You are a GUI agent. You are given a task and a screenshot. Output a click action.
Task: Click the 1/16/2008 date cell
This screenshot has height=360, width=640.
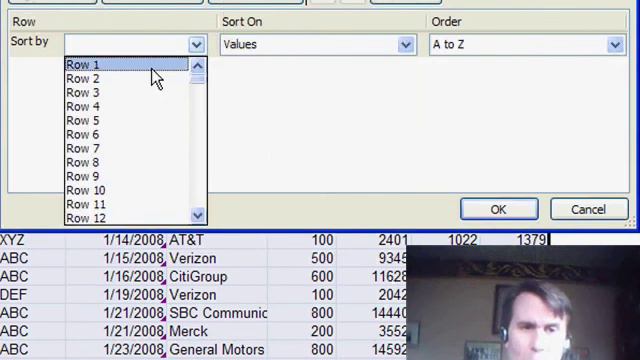[x=116, y=276]
